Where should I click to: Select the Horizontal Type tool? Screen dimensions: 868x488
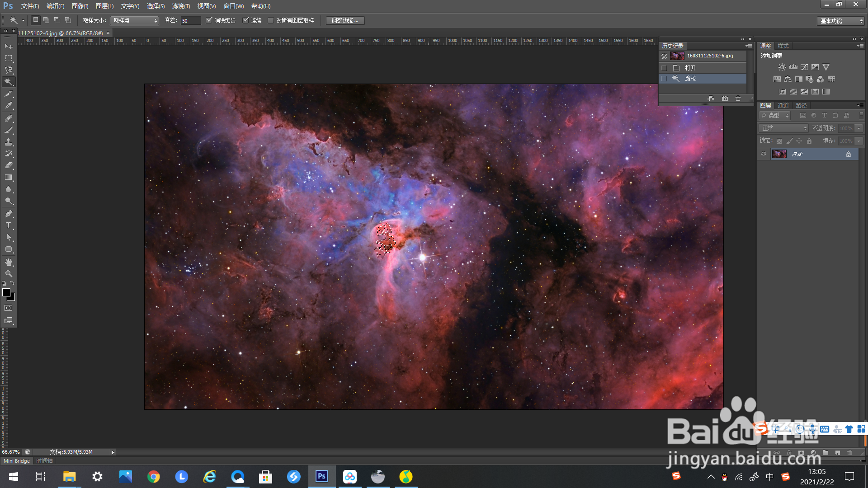pyautogui.click(x=9, y=225)
